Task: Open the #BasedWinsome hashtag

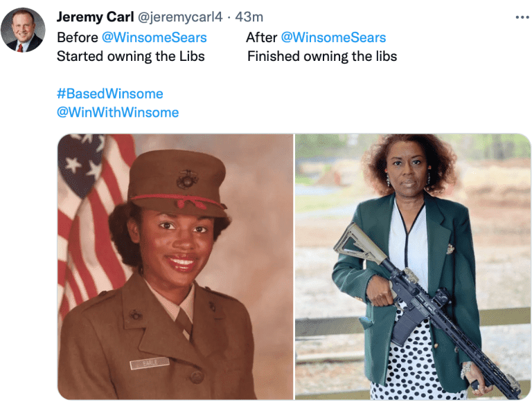Action: click(x=110, y=93)
